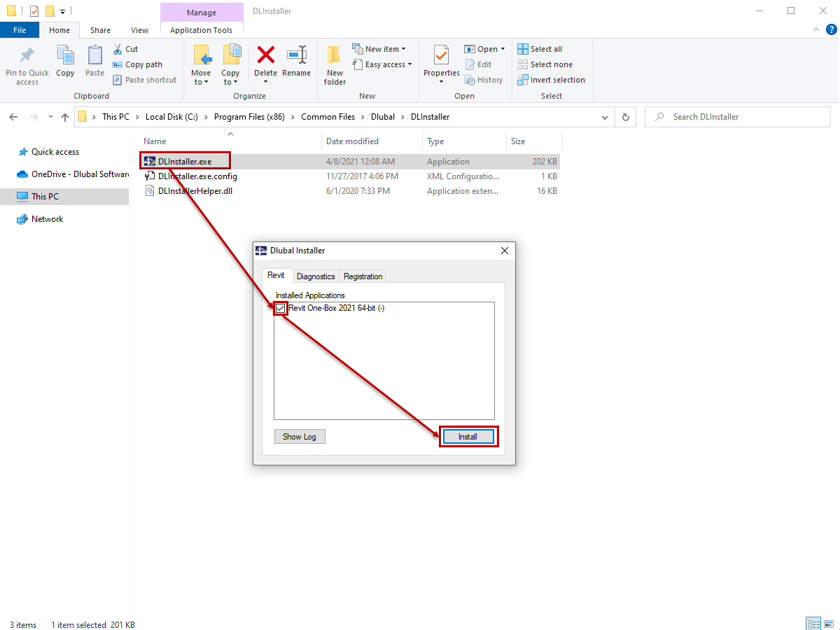Switch to the Diagnostics tab
Viewport: 840px width, 630px height.
tap(316, 276)
